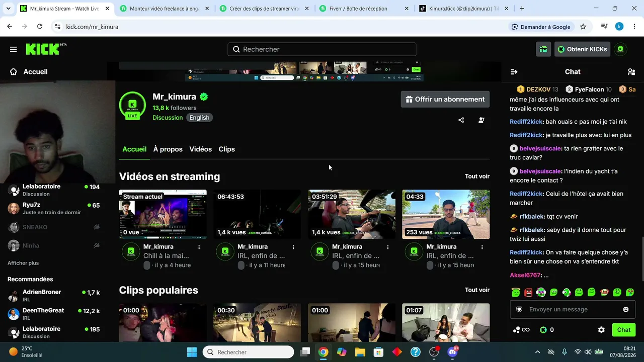This screenshot has height=362, width=644.
Task: Open Chrome three-dot menu
Action: point(633,27)
